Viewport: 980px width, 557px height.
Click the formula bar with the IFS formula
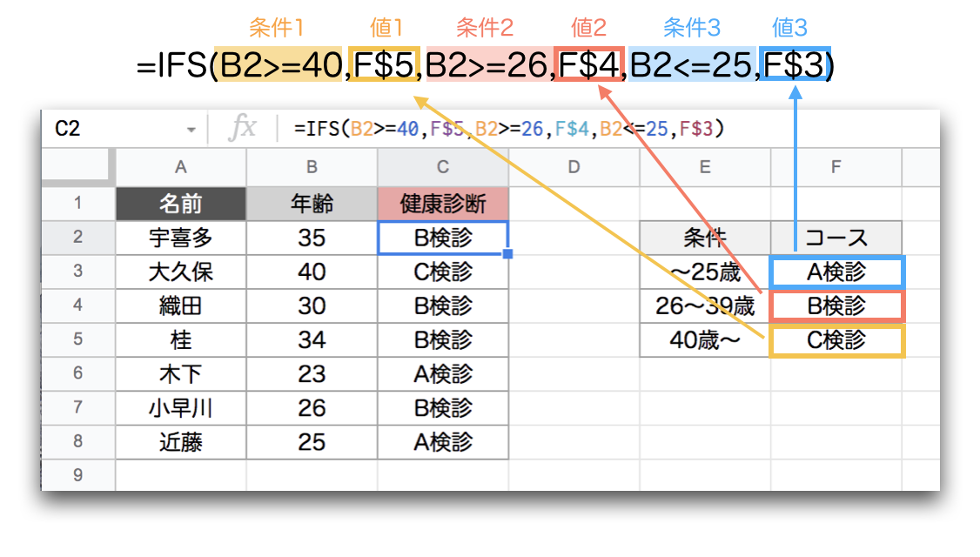(508, 129)
